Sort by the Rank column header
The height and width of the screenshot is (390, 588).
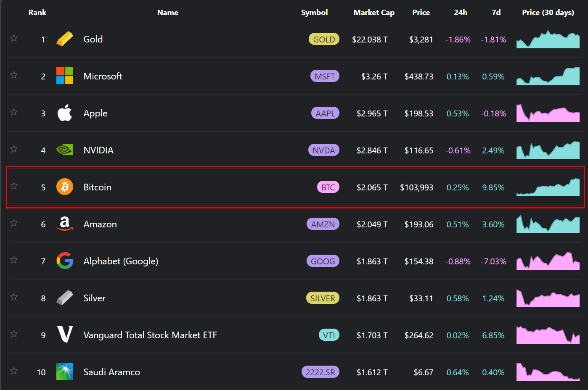pos(37,13)
